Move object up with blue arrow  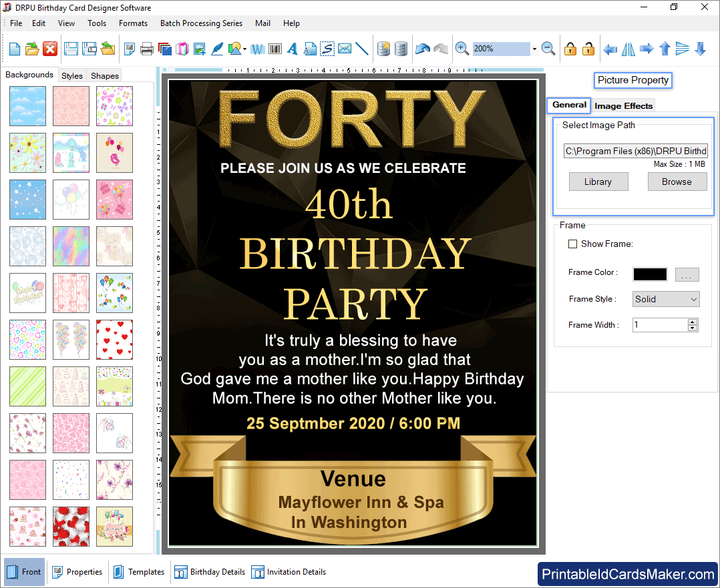pos(665,49)
